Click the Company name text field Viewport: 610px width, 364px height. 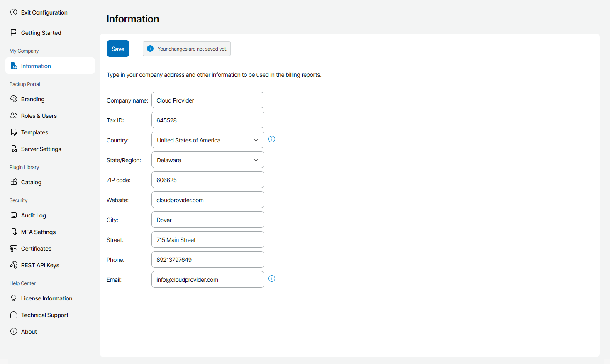click(x=207, y=100)
